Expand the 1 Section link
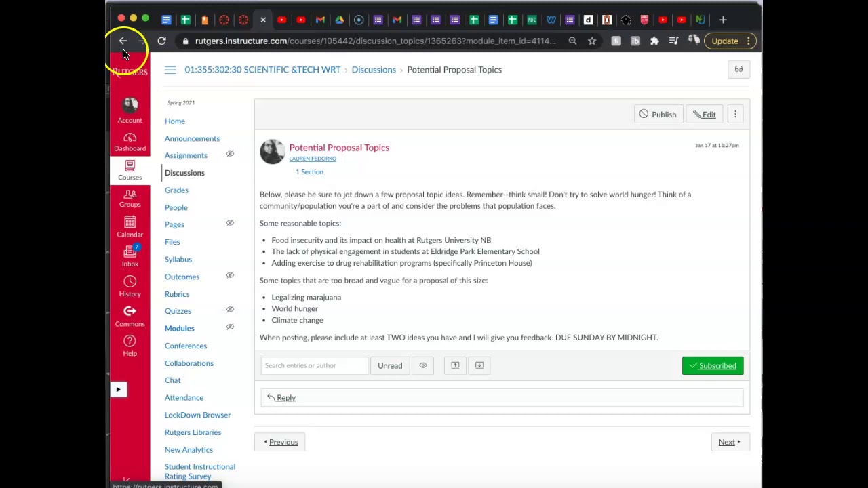Screen dimensions: 868x488 pos(309,172)
